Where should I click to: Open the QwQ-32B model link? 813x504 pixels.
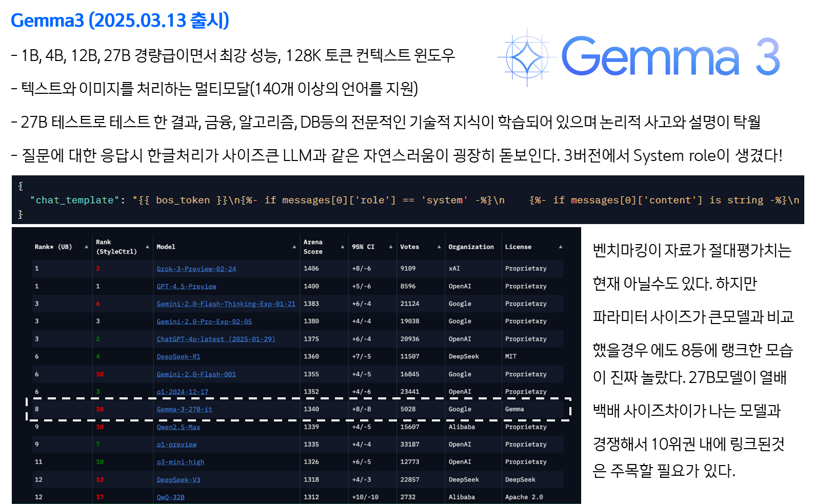pos(170,497)
